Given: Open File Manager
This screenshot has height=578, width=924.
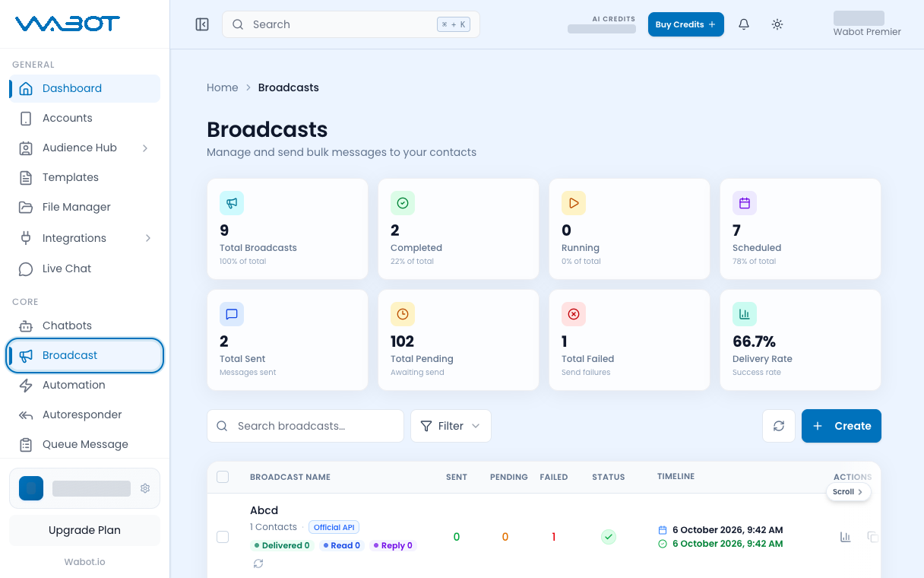Looking at the screenshot, I should pyautogui.click(x=84, y=207).
